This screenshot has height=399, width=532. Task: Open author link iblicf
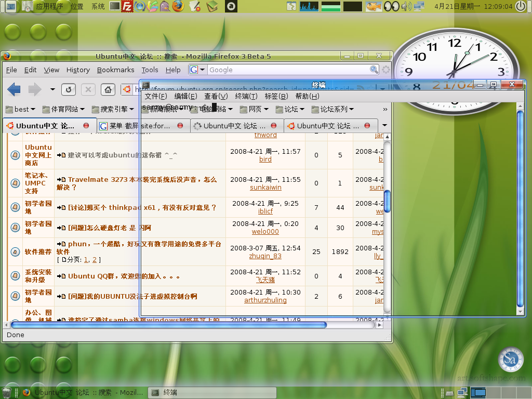[265, 211]
